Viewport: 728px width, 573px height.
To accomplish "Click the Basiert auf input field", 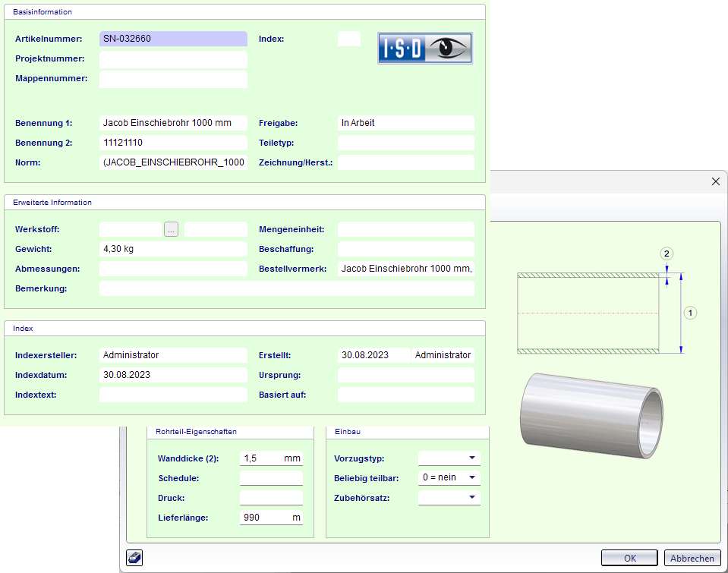I will (406, 395).
